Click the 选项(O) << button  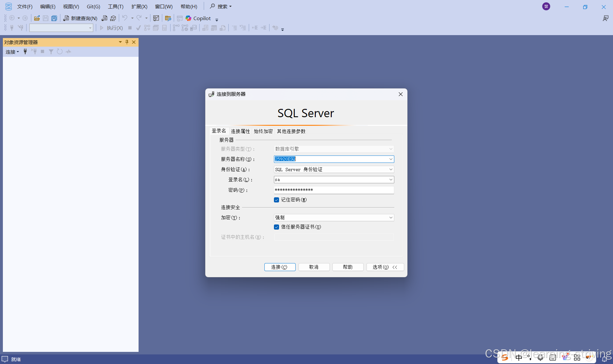tap(385, 267)
